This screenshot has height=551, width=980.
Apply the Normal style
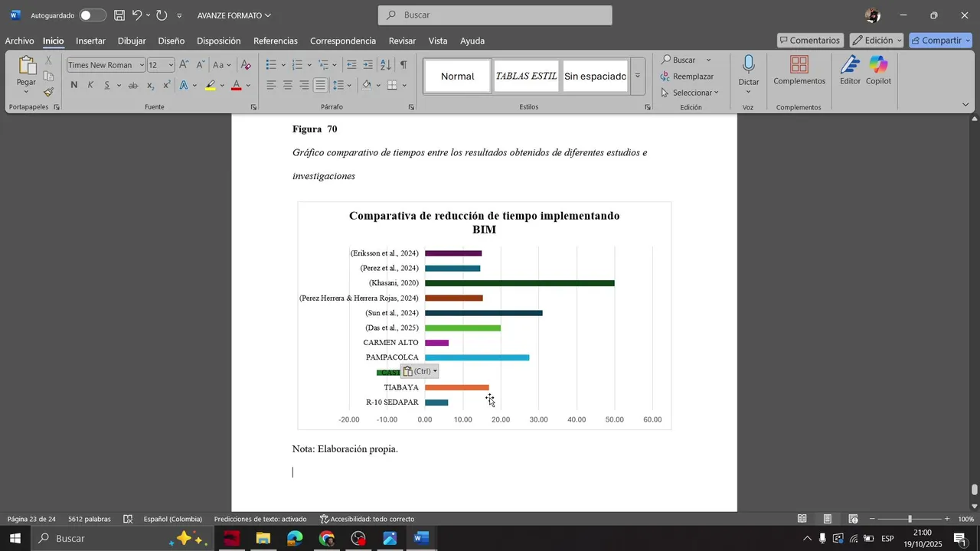coord(458,77)
